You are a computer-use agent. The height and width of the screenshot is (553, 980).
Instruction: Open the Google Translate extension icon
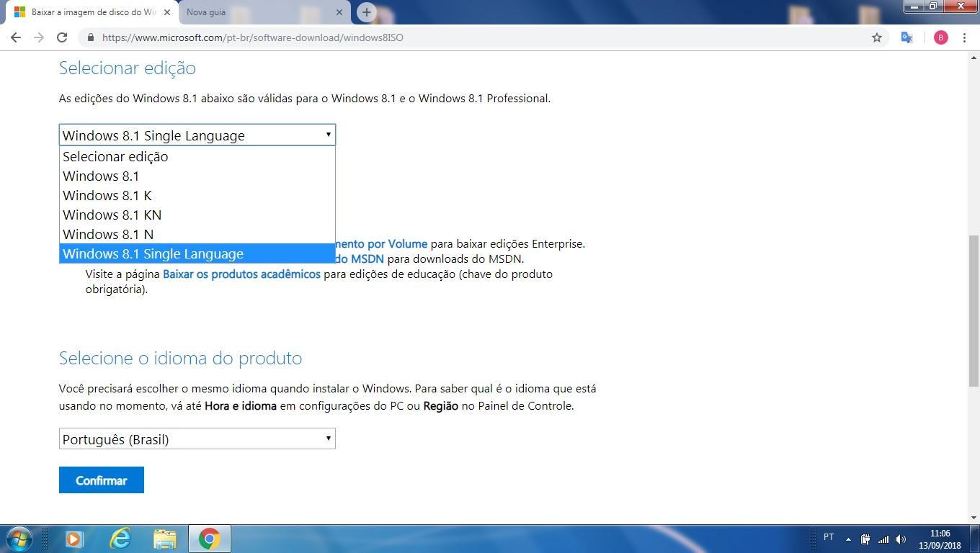pyautogui.click(x=907, y=37)
